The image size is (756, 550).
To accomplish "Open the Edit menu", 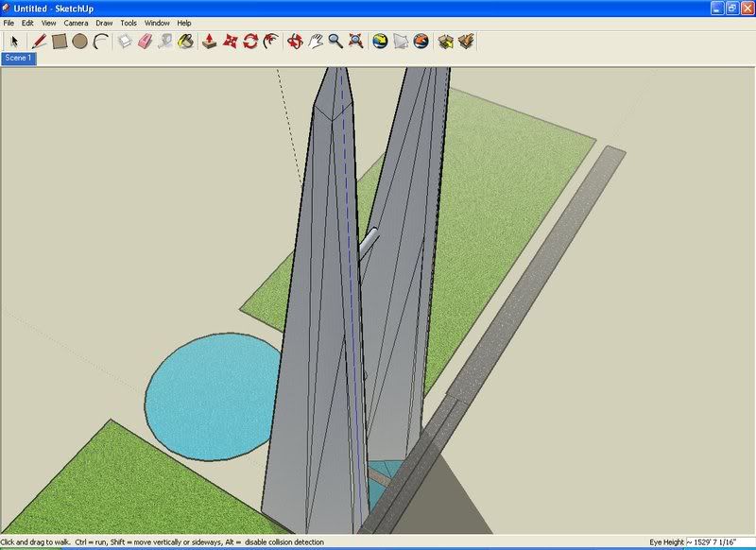I will 27,23.
